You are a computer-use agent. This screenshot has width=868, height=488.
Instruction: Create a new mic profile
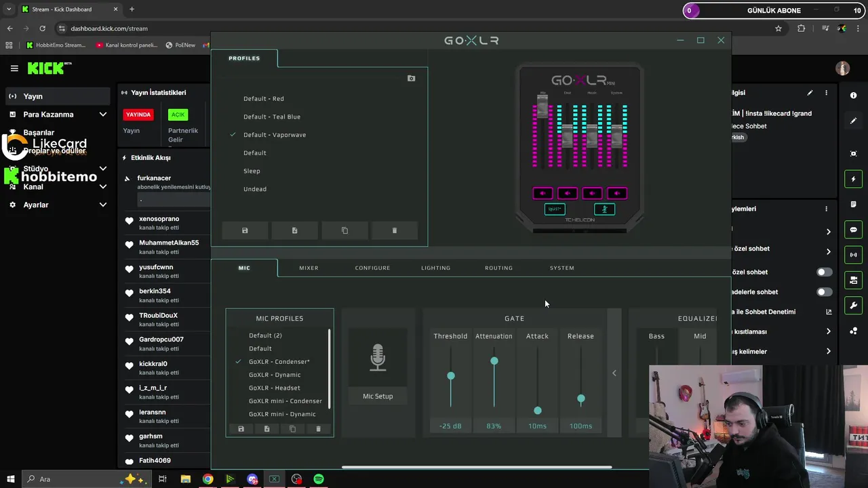pos(267,429)
